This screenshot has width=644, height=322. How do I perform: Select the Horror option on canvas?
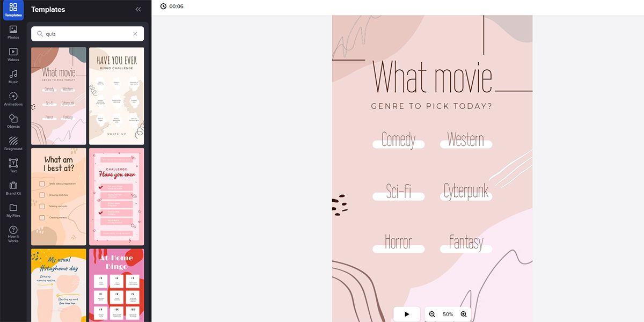(x=398, y=243)
